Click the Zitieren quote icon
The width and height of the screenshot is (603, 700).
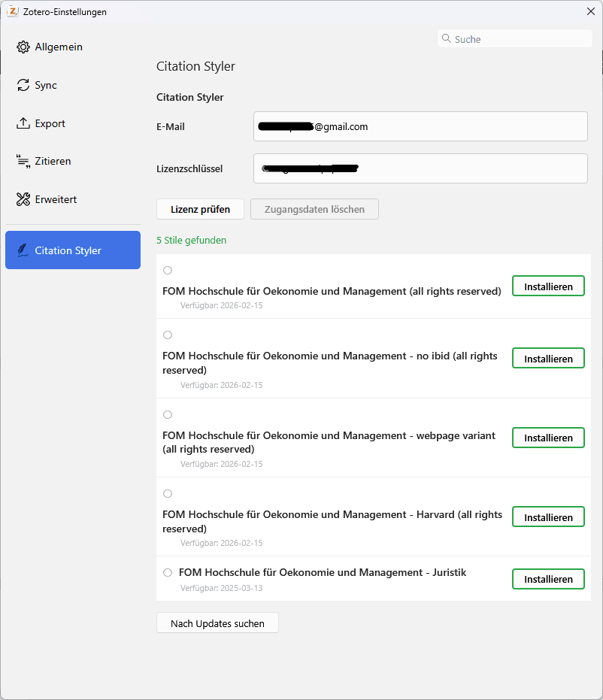23,161
